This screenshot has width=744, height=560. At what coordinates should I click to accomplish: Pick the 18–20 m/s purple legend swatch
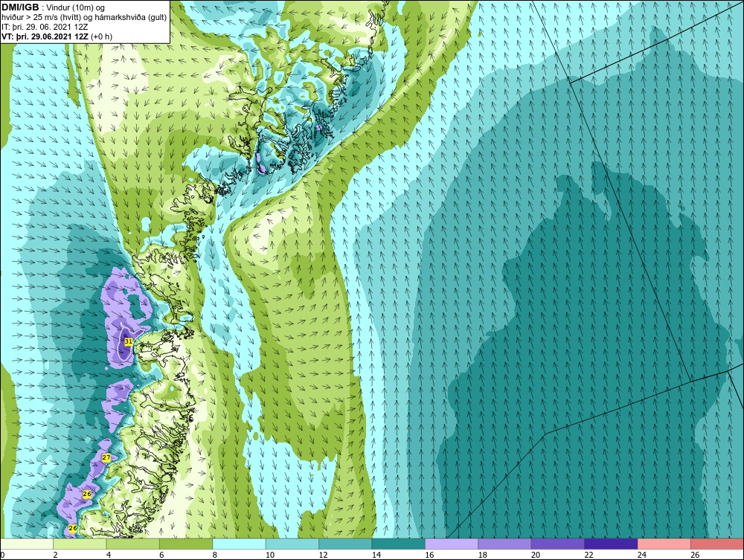click(505, 544)
